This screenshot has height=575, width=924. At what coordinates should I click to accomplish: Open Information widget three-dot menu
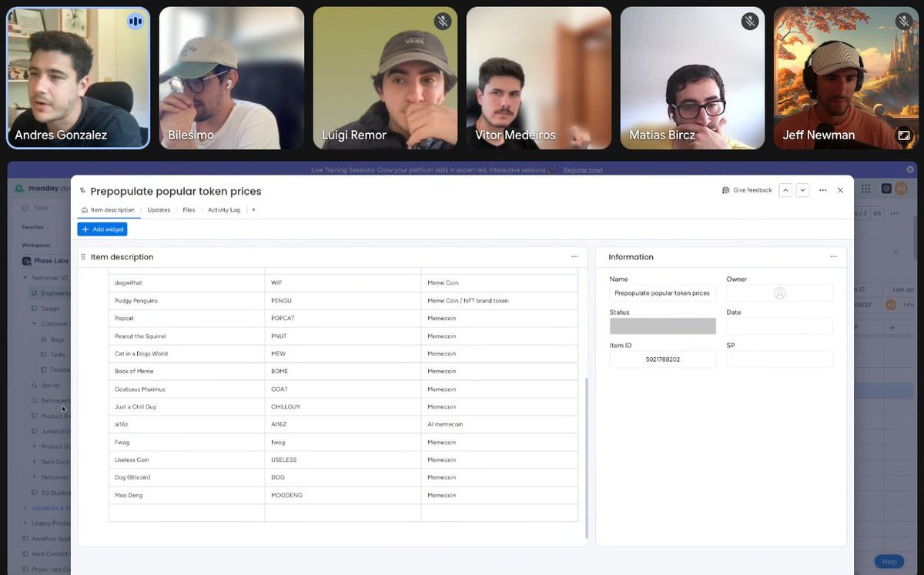tap(833, 256)
